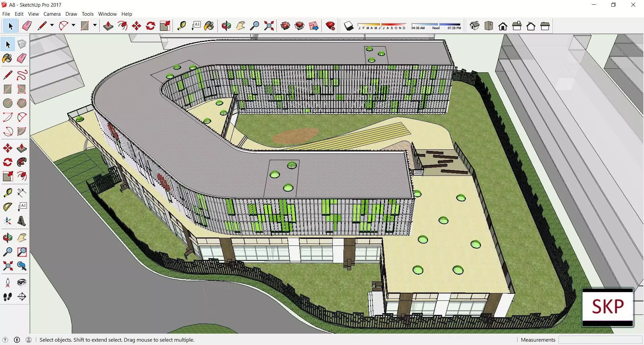Click the sign-in person status icon
The image size is (644, 345).
tap(29, 340)
